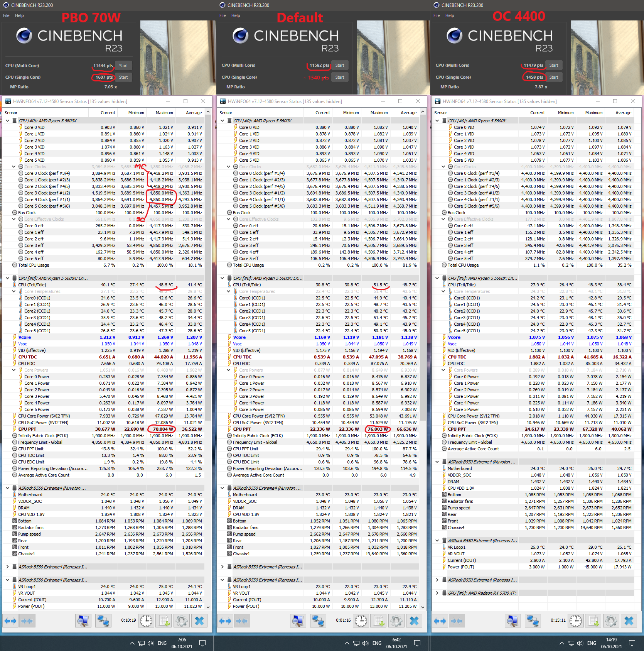The image size is (644, 651).
Task: Collapse Core Clocks group in right HWiNFO window
Action: (443, 167)
